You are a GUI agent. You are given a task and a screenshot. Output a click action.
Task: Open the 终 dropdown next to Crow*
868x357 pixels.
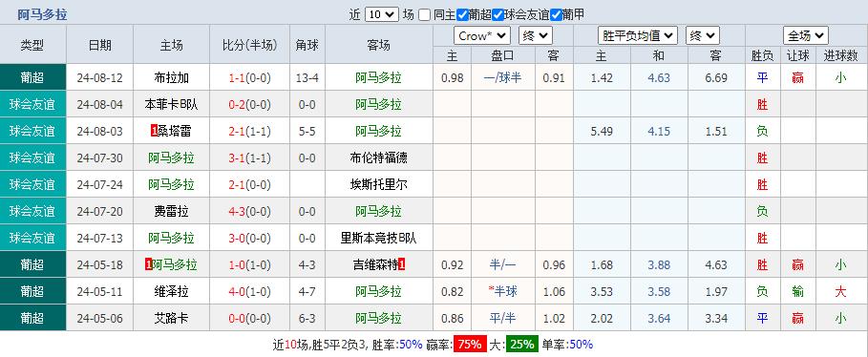536,36
